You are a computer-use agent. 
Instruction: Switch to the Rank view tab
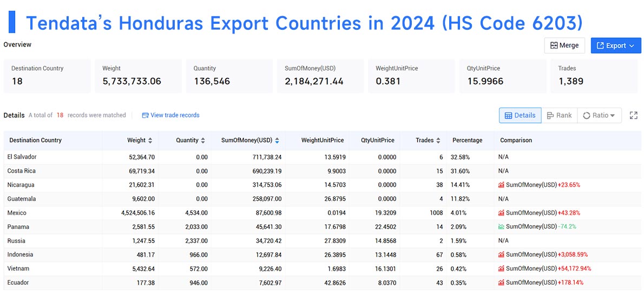[x=560, y=115]
